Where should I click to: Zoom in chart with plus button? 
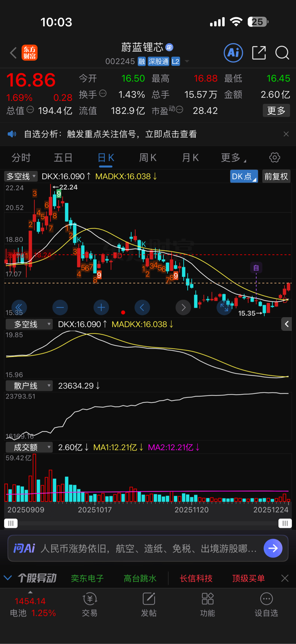101,308
